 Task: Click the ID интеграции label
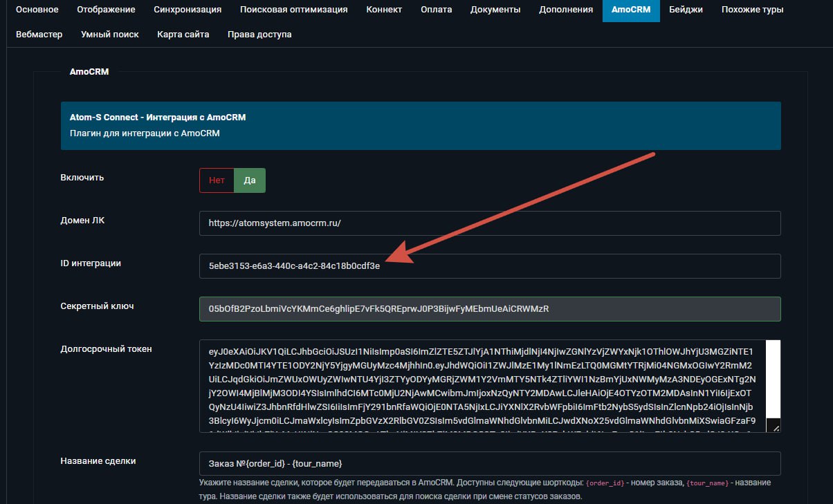click(x=91, y=263)
